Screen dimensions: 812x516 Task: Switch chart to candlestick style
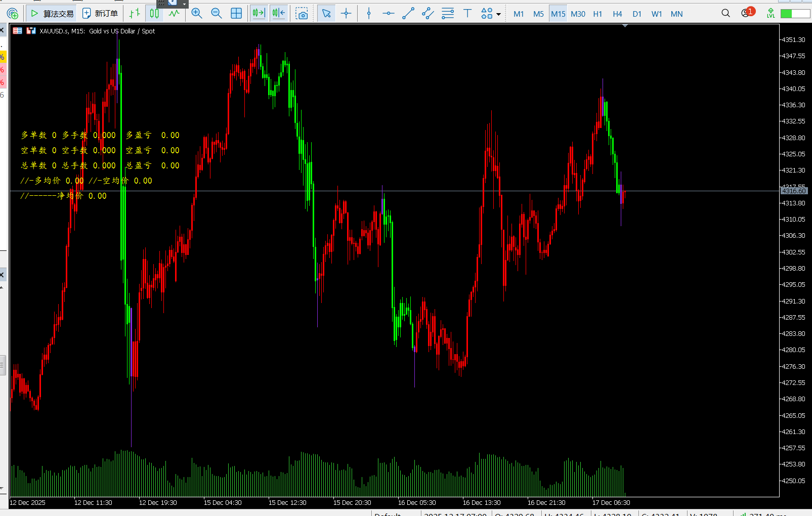[154, 14]
